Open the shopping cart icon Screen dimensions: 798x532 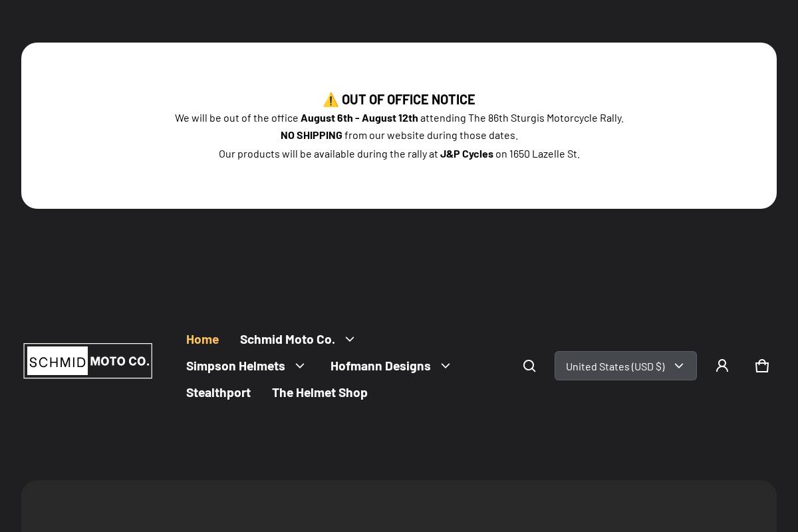click(762, 366)
